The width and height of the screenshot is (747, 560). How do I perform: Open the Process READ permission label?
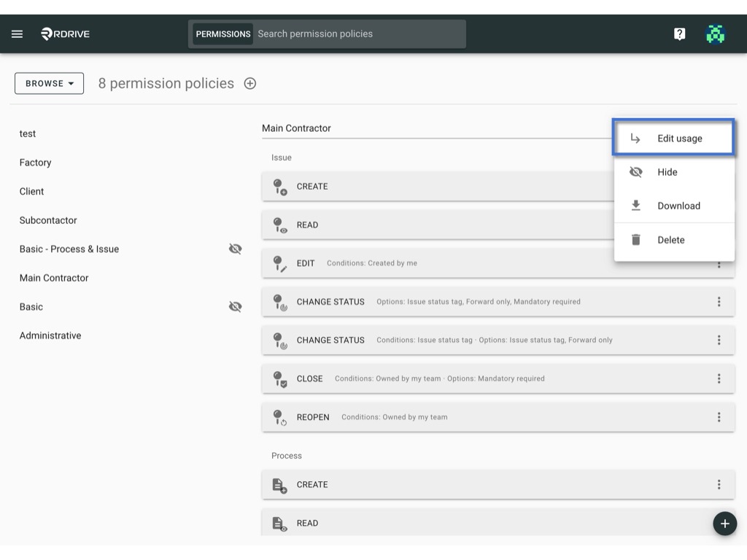pyautogui.click(x=307, y=524)
